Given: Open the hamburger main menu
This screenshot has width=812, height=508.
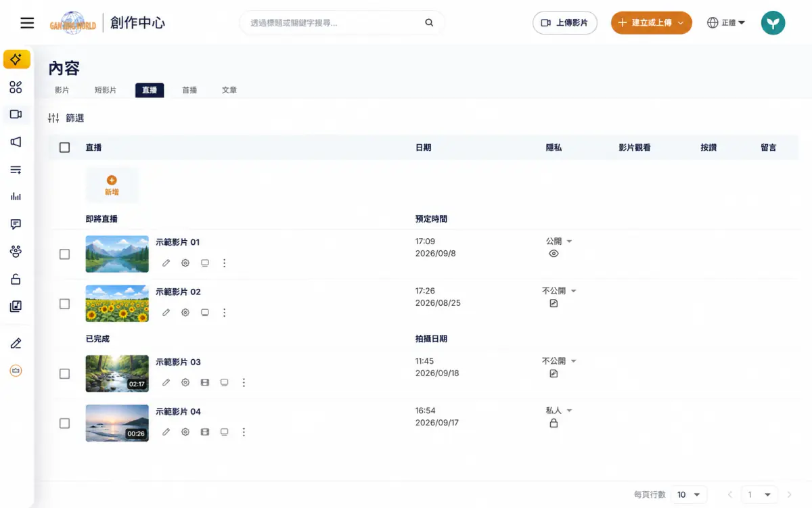Looking at the screenshot, I should 27,23.
